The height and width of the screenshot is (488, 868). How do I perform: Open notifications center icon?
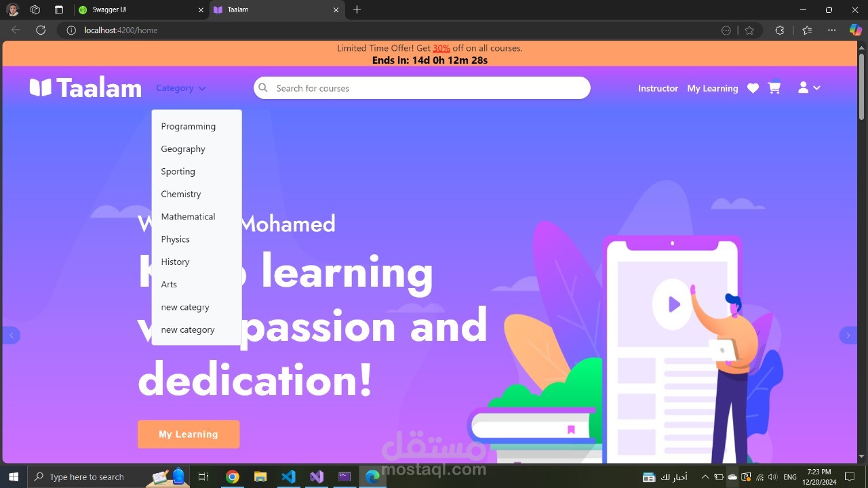coord(850,476)
